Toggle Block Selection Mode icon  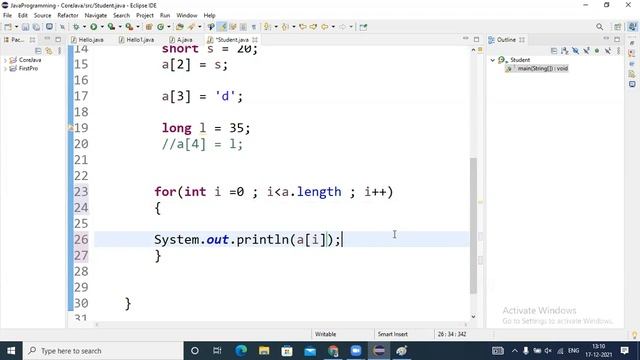[x=243, y=27]
